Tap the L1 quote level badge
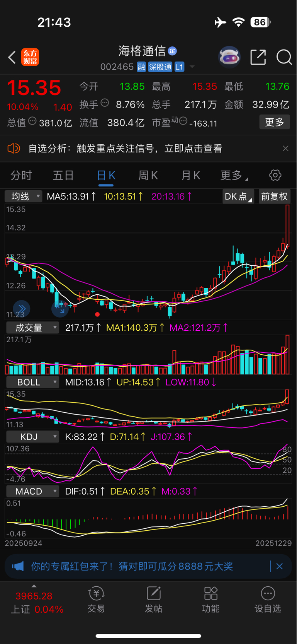 [179, 67]
